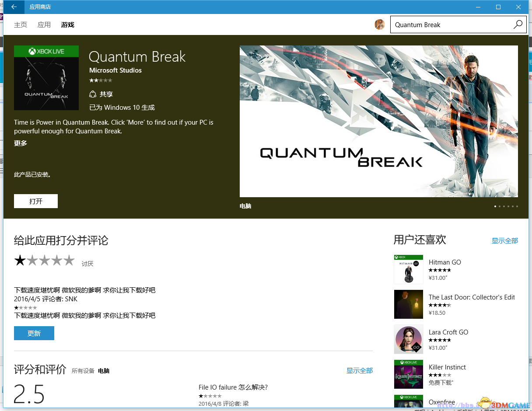The width and height of the screenshot is (532, 411).
Task: Click the 讨厌 rating label
Action: tap(87, 264)
